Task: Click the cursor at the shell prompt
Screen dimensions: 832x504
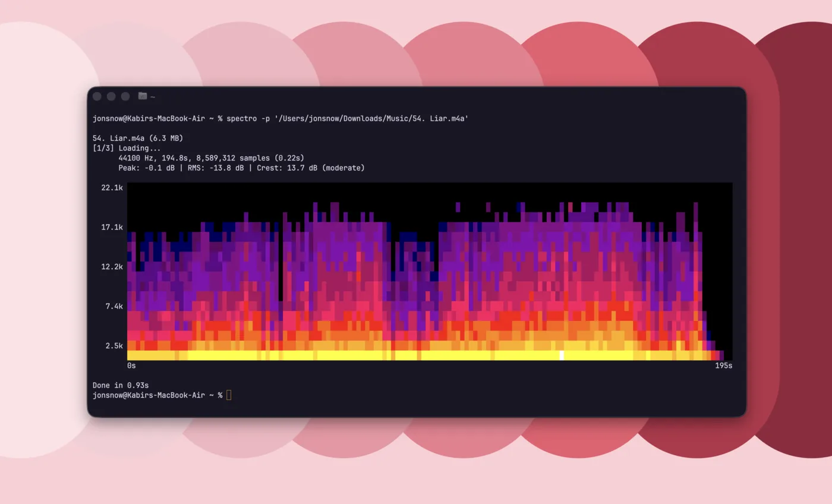Action: coord(229,395)
